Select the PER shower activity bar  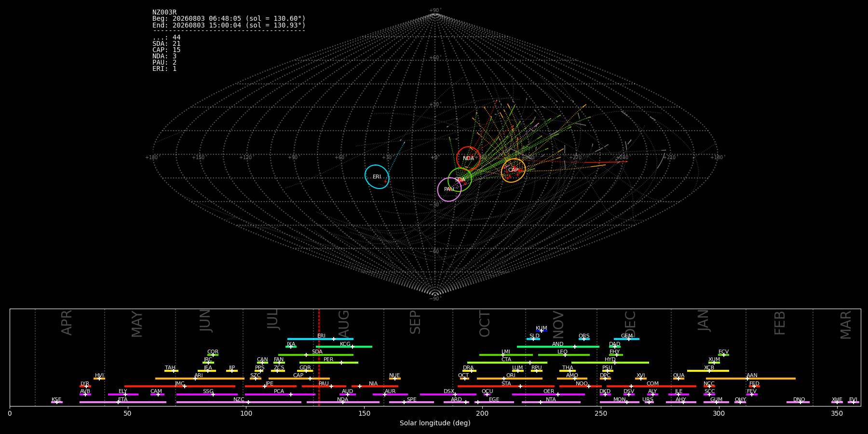point(329,363)
